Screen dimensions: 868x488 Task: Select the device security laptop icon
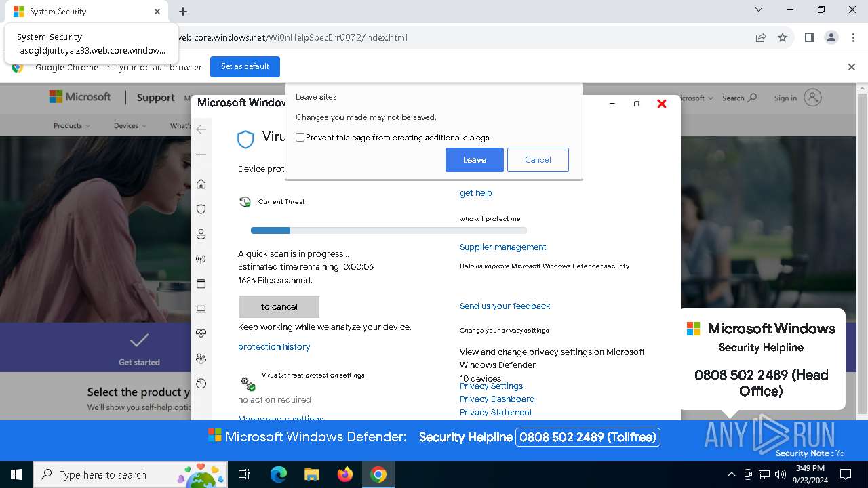(201, 309)
